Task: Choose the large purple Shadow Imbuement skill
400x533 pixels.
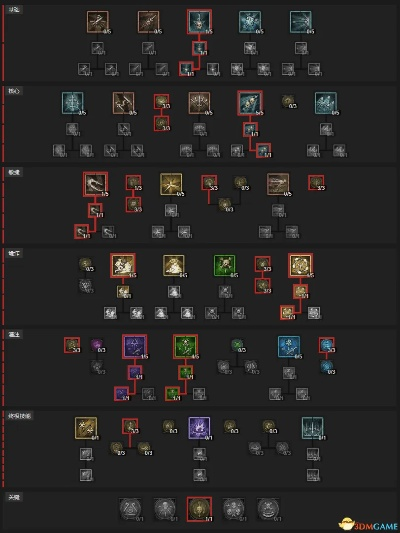Action: coord(135,347)
